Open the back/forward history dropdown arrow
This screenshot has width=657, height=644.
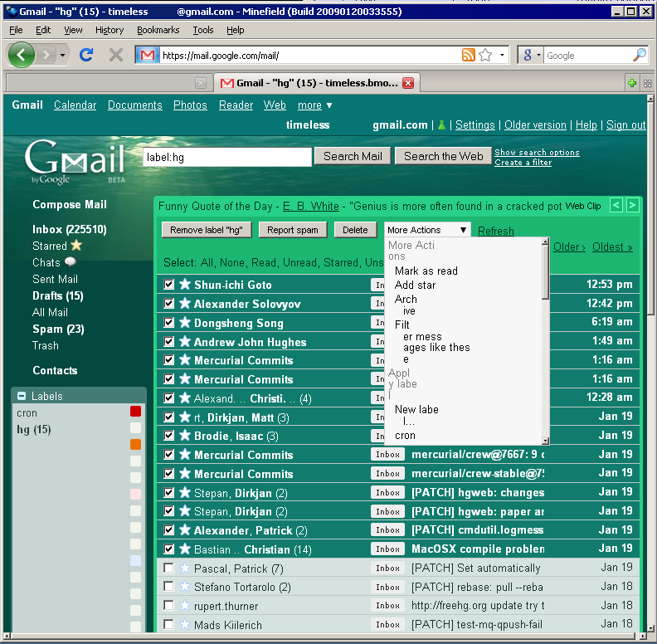click(62, 55)
